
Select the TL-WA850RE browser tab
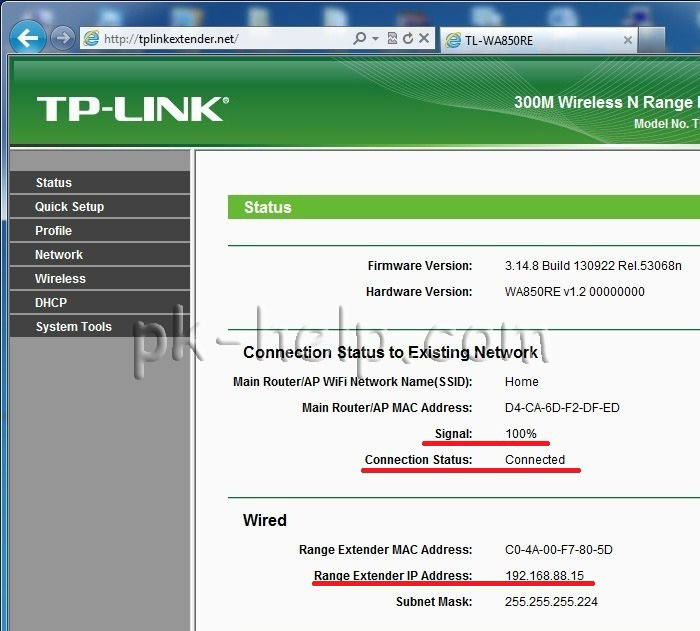[x=539, y=40]
